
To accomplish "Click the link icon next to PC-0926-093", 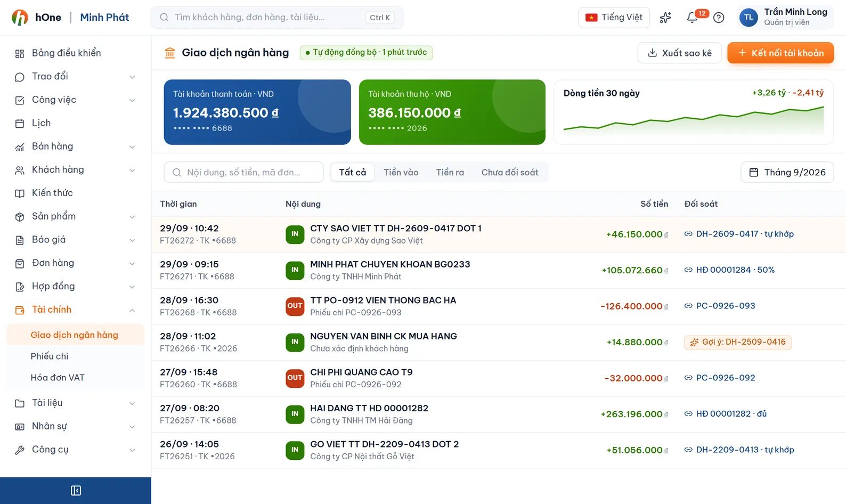I will tap(688, 306).
